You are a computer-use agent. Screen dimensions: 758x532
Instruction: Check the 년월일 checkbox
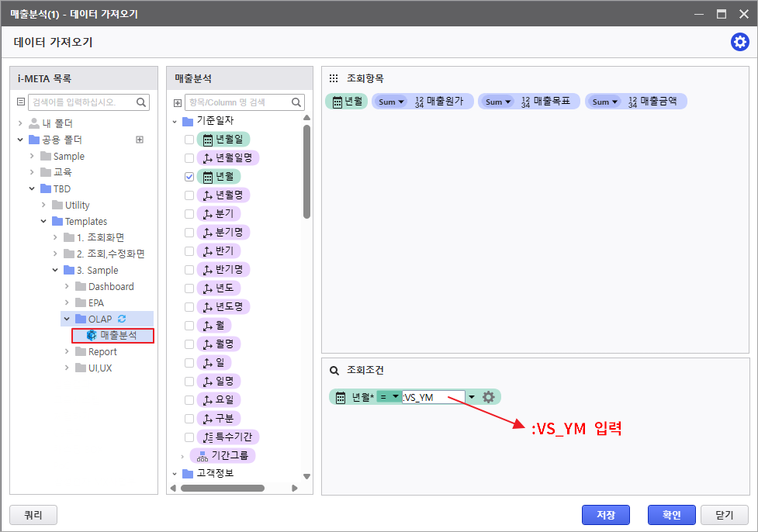click(x=189, y=140)
